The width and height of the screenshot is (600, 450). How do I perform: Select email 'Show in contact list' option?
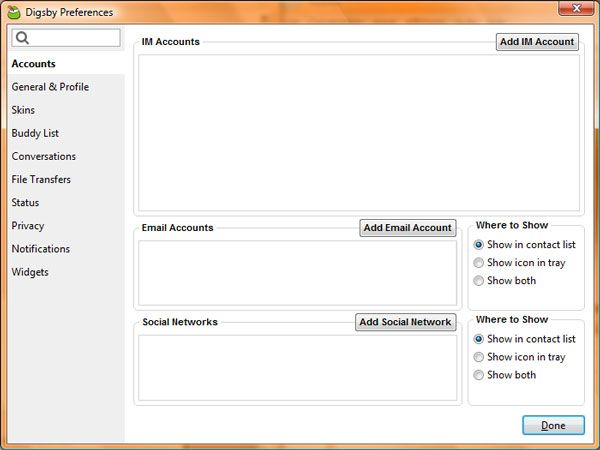[x=524, y=245]
